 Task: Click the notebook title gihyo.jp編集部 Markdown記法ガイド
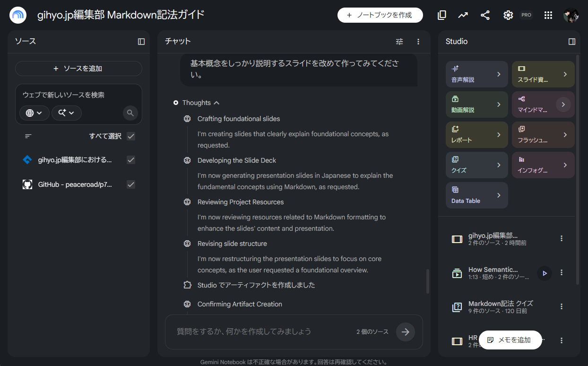(x=121, y=15)
